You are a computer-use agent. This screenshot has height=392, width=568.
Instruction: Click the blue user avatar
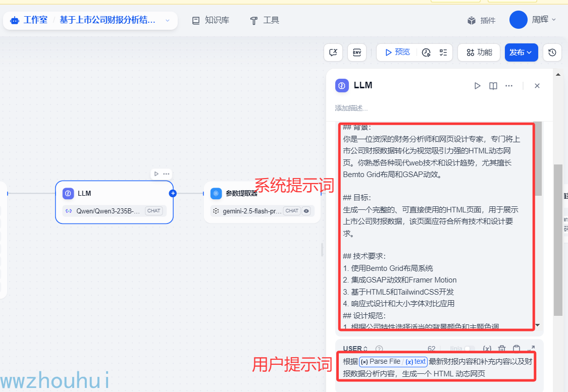tap(519, 20)
